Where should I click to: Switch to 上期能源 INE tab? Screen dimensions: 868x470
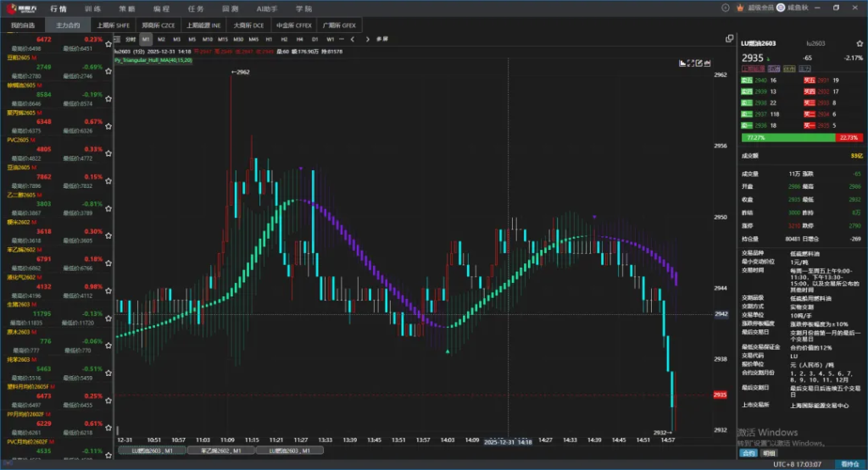[x=203, y=25]
